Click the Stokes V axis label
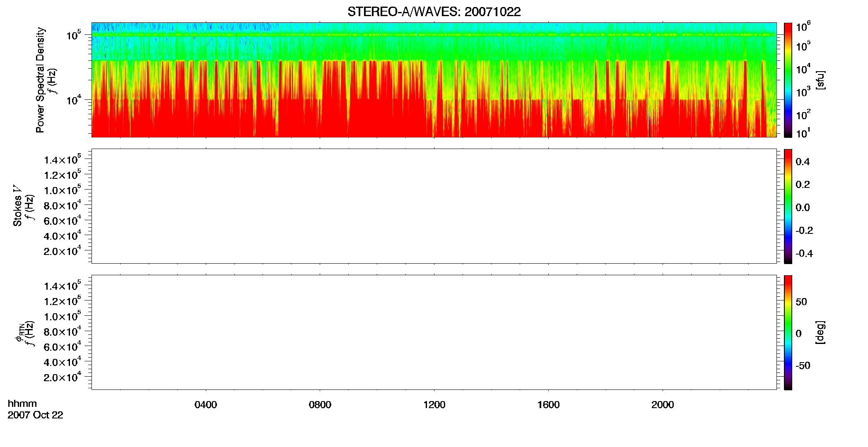The image size is (868, 447). point(17,206)
